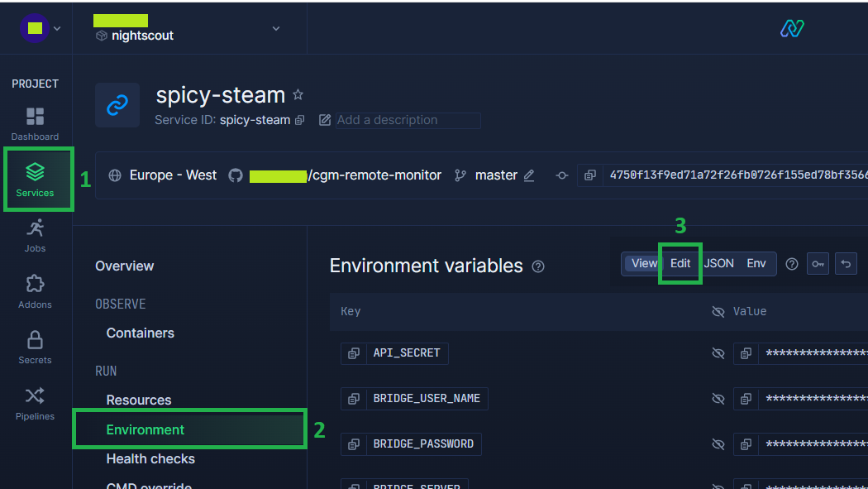This screenshot has height=489, width=868.
Task: Copy the commit hash
Action: (590, 175)
